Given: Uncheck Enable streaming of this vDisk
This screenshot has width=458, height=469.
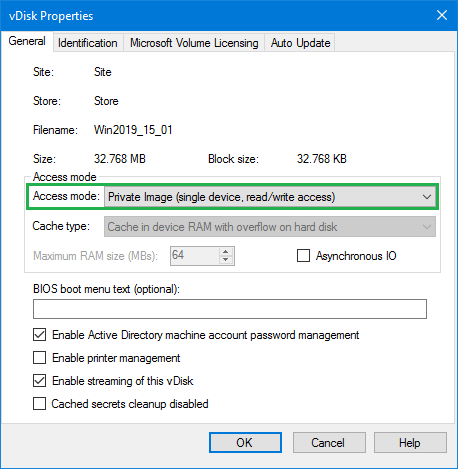Looking at the screenshot, I should (x=39, y=381).
